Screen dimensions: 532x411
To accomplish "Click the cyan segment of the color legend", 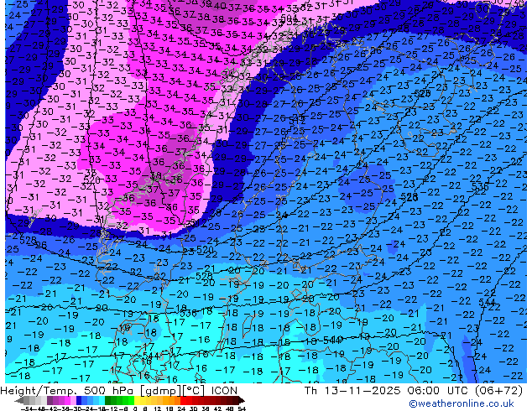I will (102, 400).
